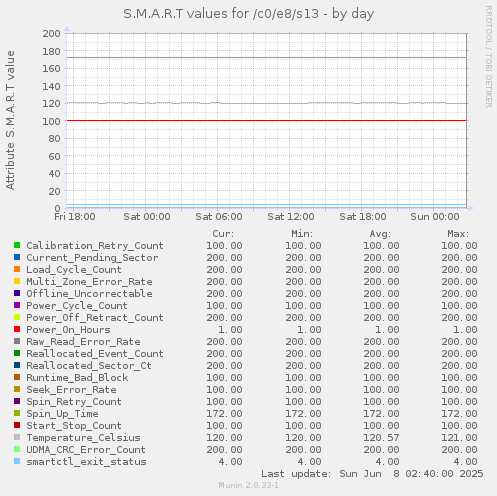This screenshot has height=496, width=497.
Task: Click the UDMA_CRC_Error_Count light green swatch
Action: 17,449
